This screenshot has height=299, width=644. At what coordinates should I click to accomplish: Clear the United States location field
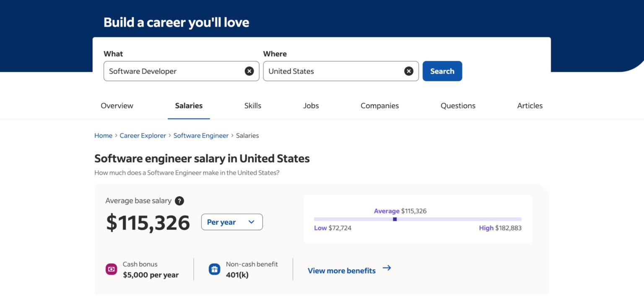pyautogui.click(x=409, y=71)
